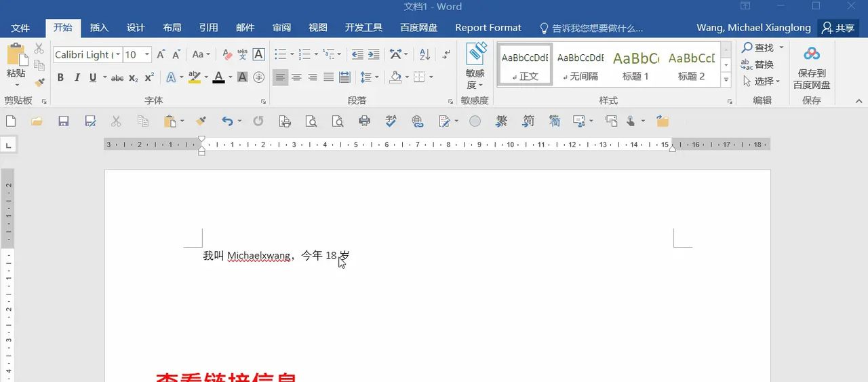Click the Save As icon in quick toolbar

click(90, 121)
